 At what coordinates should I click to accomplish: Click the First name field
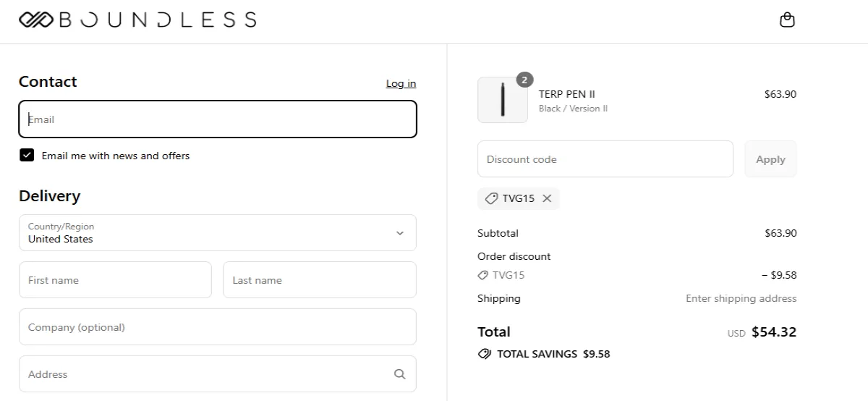click(x=115, y=280)
